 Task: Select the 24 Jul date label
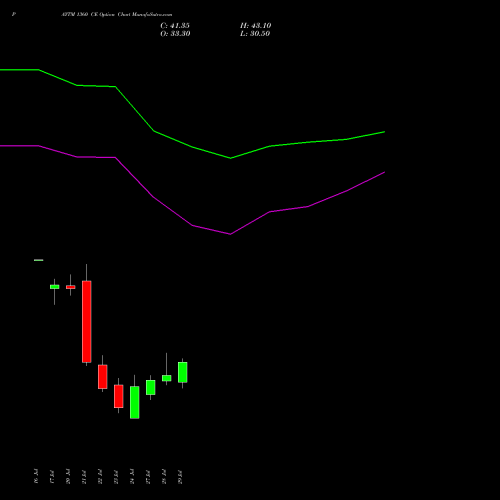[x=132, y=476]
